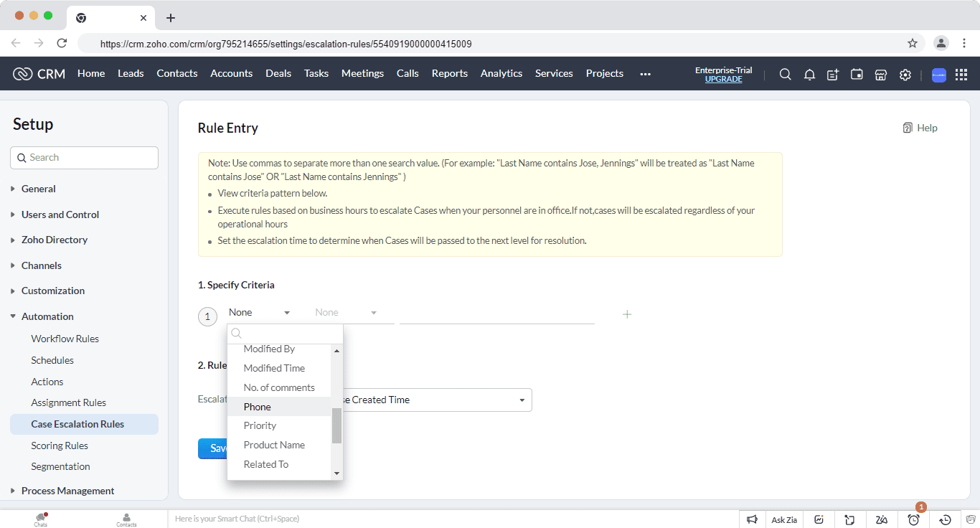Expand Users and Control section
The width and height of the screenshot is (980, 528).
60,214
